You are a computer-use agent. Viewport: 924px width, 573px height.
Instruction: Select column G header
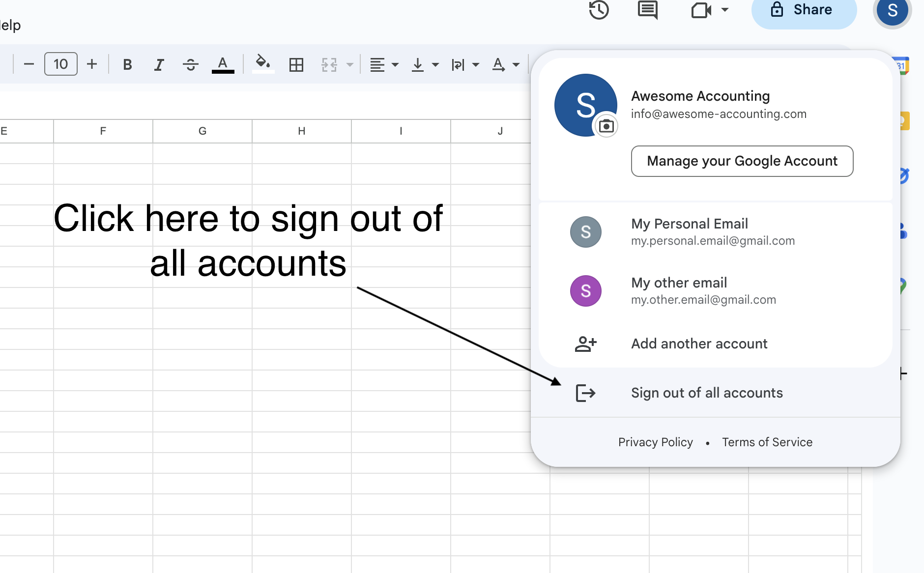pyautogui.click(x=202, y=131)
